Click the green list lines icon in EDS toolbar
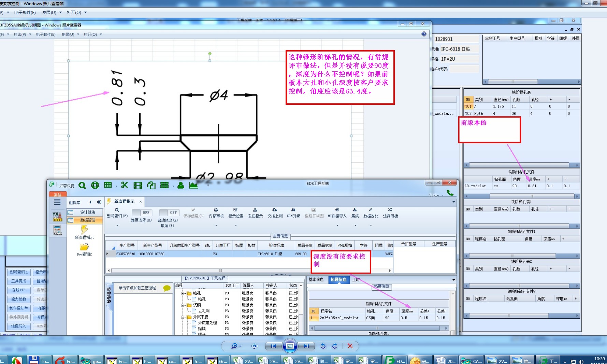Viewport: 607px width, 364px height. (x=164, y=185)
